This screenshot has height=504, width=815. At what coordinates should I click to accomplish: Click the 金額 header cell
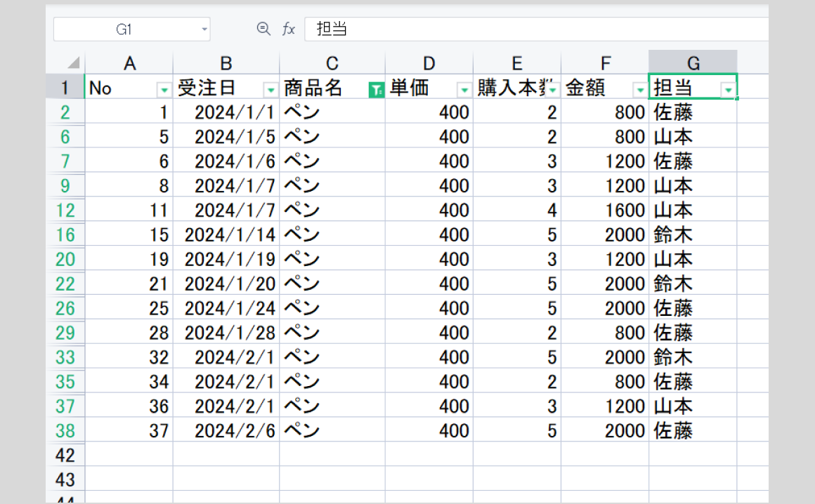click(x=605, y=87)
